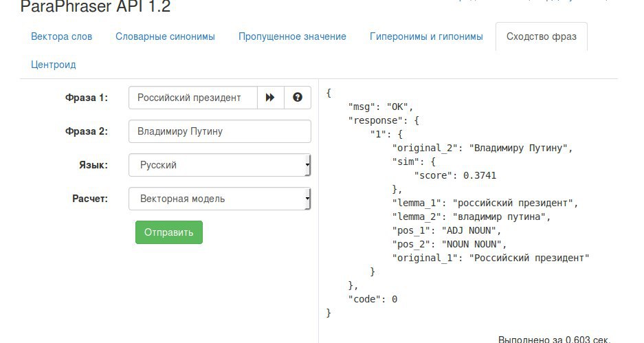This screenshot has width=644, height=343.
Task: Focus the Фраза 2 input with Владимиру Путину
Action: pyautogui.click(x=220, y=131)
